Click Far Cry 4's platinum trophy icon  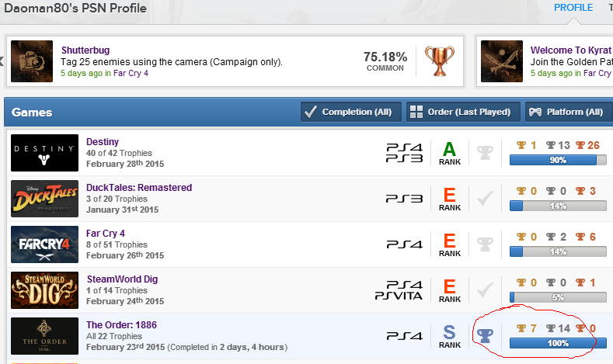pyautogui.click(x=485, y=244)
